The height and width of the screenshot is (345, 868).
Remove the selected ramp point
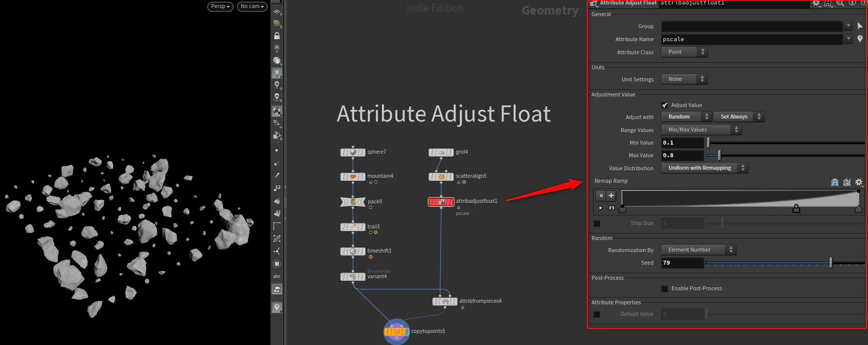pyautogui.click(x=601, y=196)
